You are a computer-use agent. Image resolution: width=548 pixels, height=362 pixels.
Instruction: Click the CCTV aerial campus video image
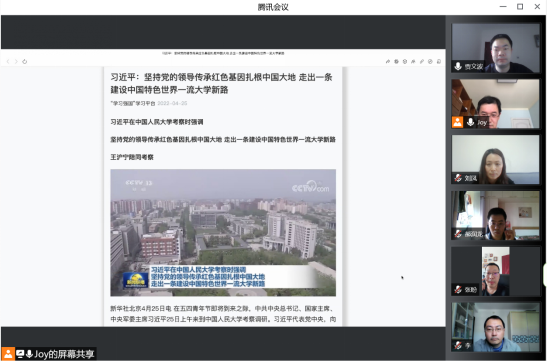point(223,233)
